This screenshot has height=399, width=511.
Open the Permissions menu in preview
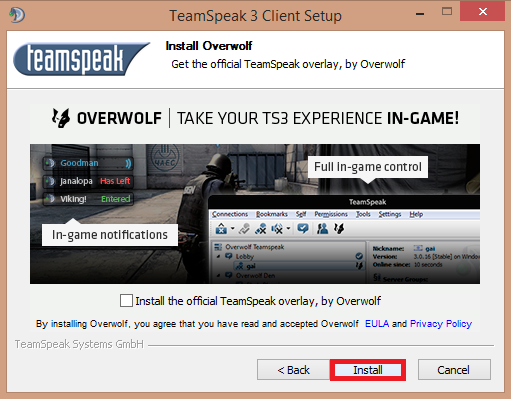click(x=331, y=214)
